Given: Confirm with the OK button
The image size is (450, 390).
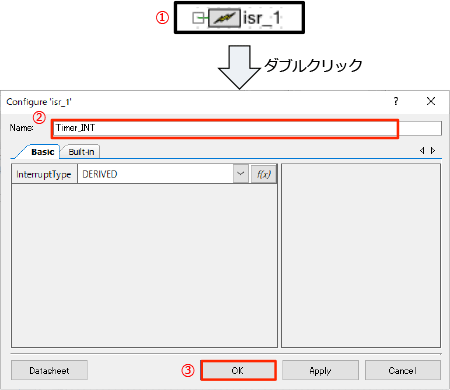Looking at the screenshot, I should point(238,370).
